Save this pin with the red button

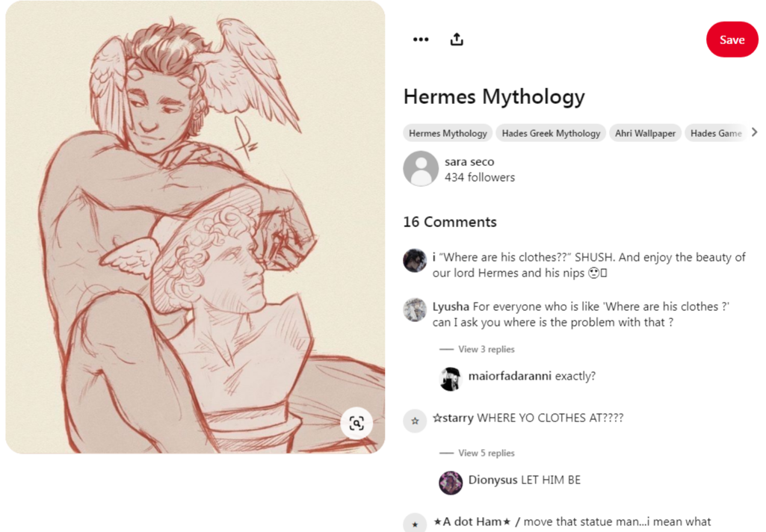[x=732, y=40]
